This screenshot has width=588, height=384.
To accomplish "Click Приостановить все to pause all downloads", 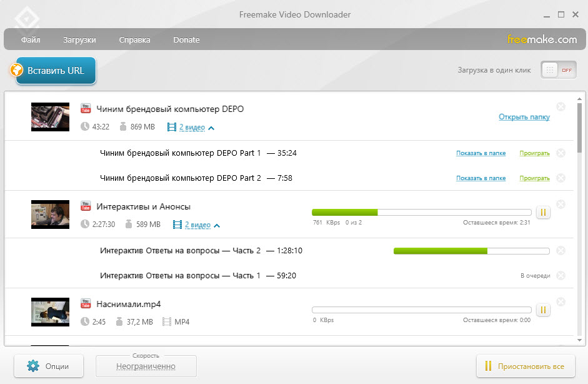I will [x=526, y=366].
